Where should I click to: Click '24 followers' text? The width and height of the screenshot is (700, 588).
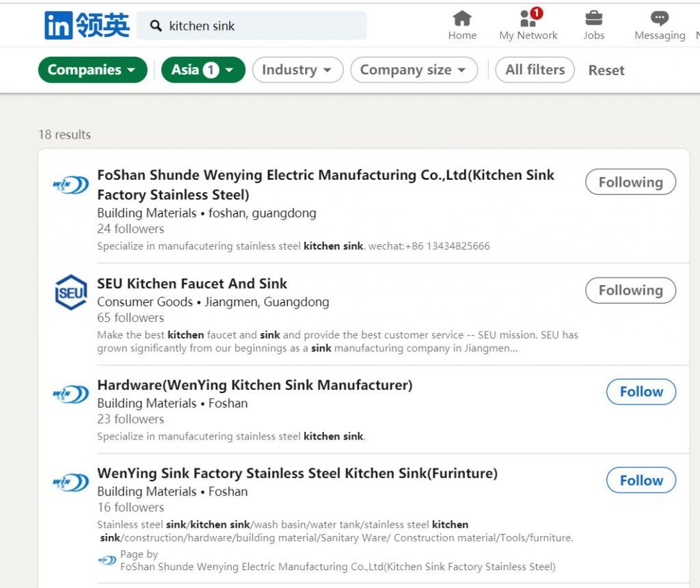131,228
